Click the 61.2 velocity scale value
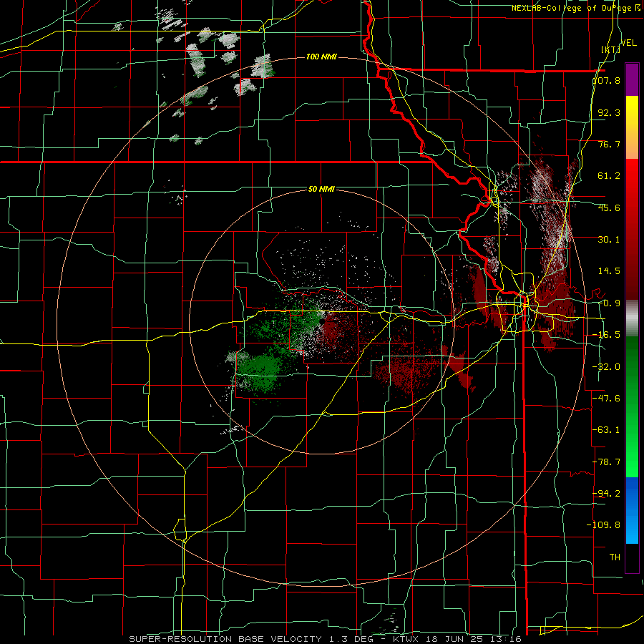644x644 pixels. point(609,176)
